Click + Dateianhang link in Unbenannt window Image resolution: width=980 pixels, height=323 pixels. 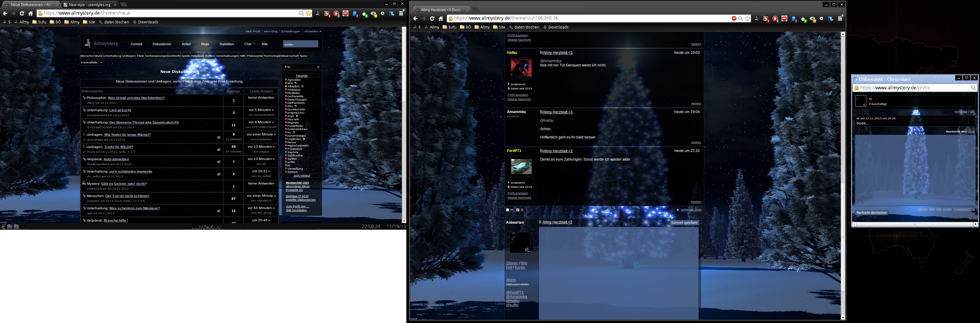[964, 209]
